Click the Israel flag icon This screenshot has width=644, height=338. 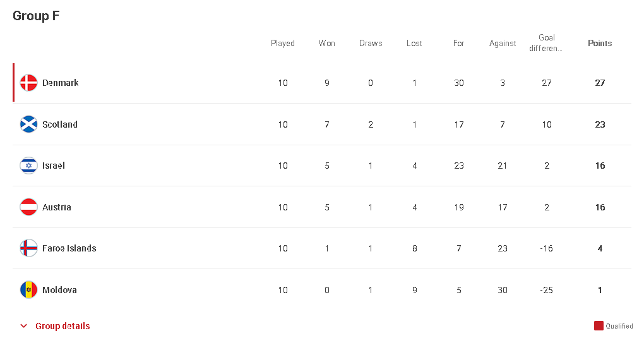pyautogui.click(x=29, y=166)
